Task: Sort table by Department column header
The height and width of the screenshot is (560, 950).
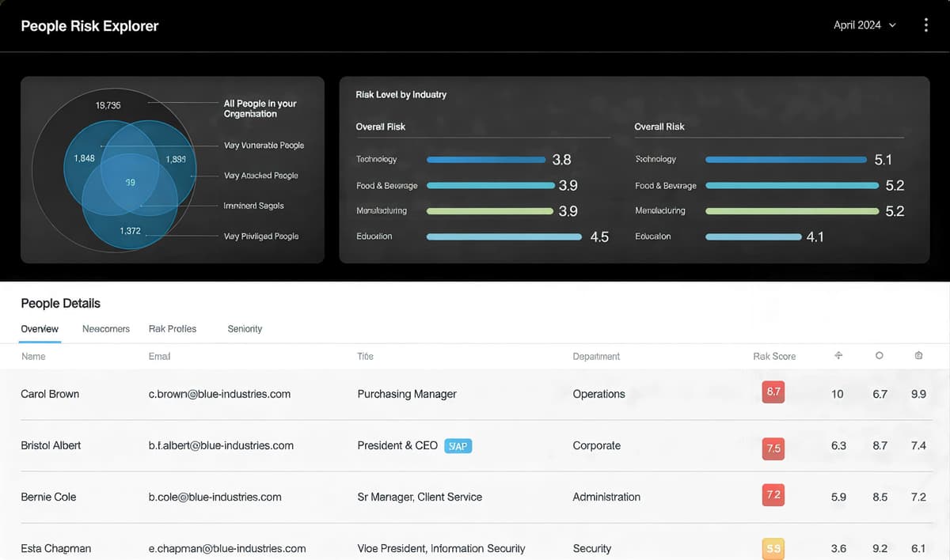Action: (595, 357)
